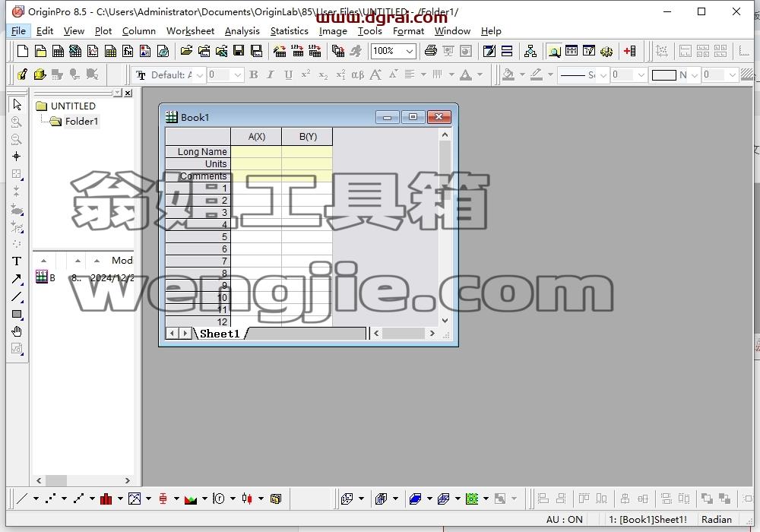The image size is (760, 532).
Task: Expand the Scatter plot type arrow
Action: (64, 499)
